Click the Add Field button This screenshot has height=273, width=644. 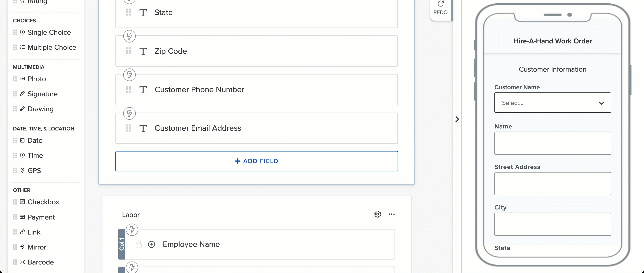[x=256, y=161]
